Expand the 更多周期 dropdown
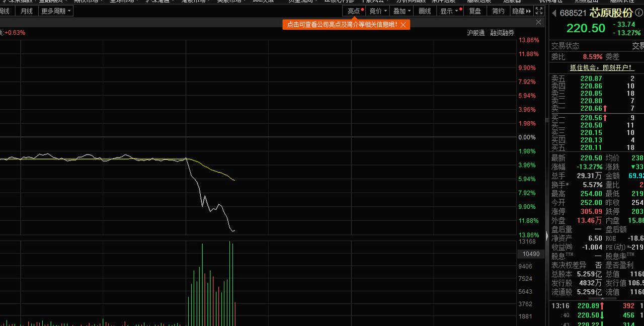 [55, 11]
